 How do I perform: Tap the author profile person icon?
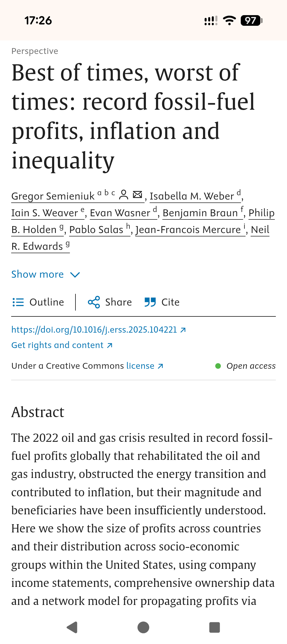pyautogui.click(x=124, y=195)
